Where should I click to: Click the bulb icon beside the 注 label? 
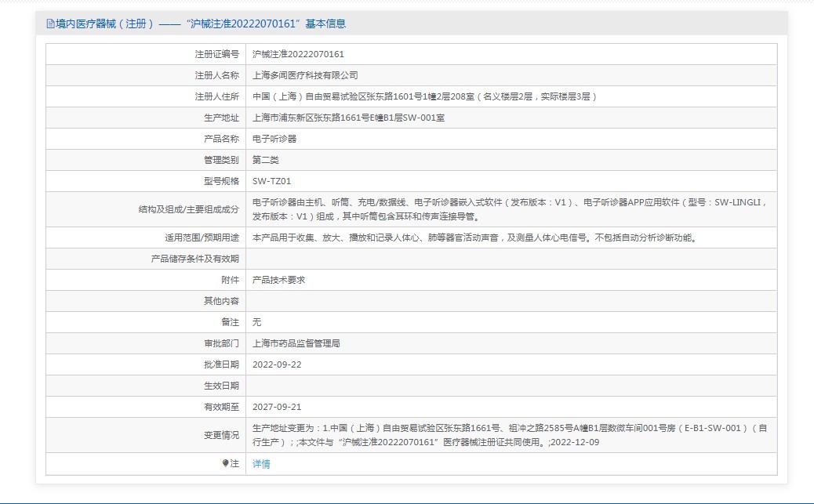pos(225,463)
